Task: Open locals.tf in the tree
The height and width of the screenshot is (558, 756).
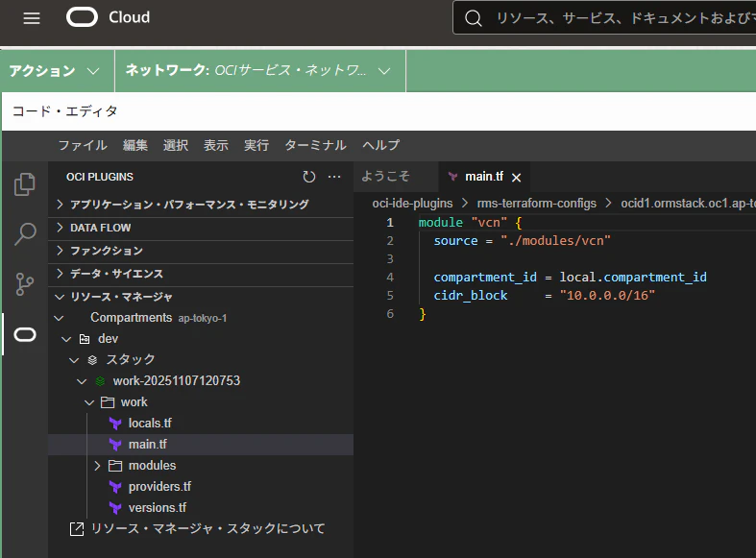Action: tap(150, 424)
